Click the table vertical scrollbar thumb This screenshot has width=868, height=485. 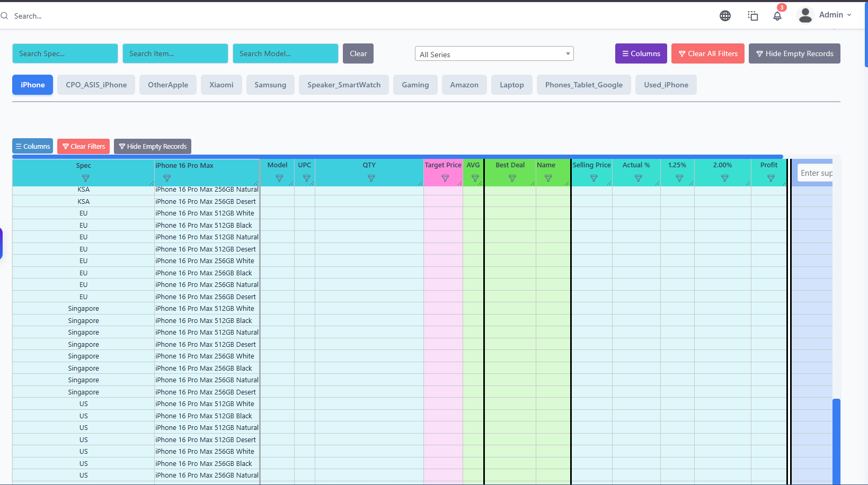[836, 441]
